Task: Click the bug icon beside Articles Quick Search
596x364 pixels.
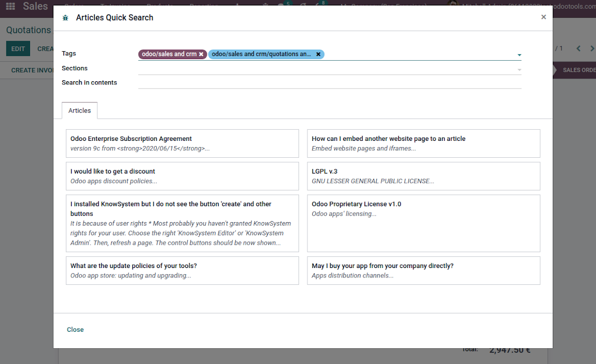Action: click(x=65, y=18)
